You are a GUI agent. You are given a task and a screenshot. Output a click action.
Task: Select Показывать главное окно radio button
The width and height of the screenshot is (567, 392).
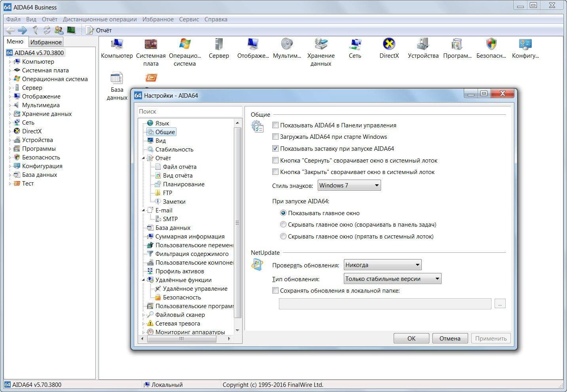pyautogui.click(x=283, y=213)
